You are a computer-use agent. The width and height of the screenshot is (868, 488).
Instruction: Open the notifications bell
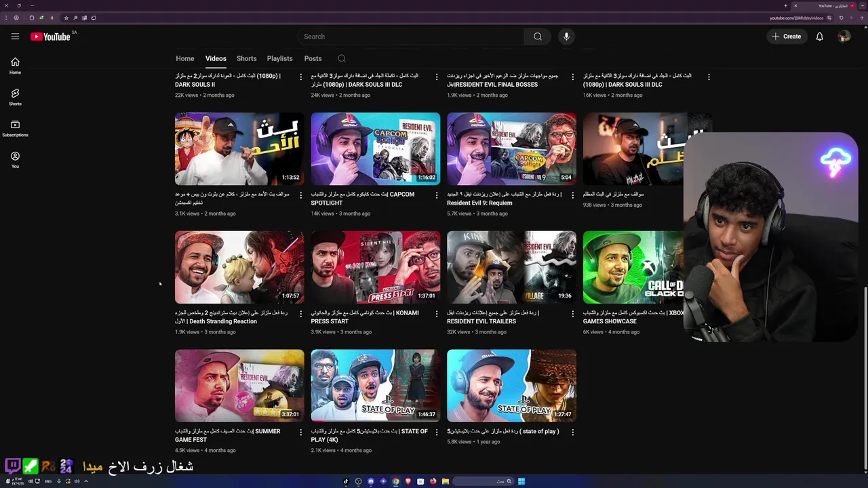click(819, 37)
